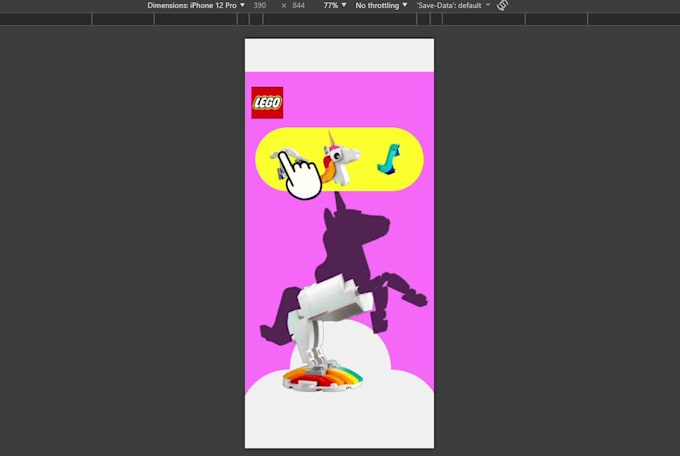Pick the teal tail piece in yellow tray
This screenshot has width=680, height=456.
tap(389, 159)
